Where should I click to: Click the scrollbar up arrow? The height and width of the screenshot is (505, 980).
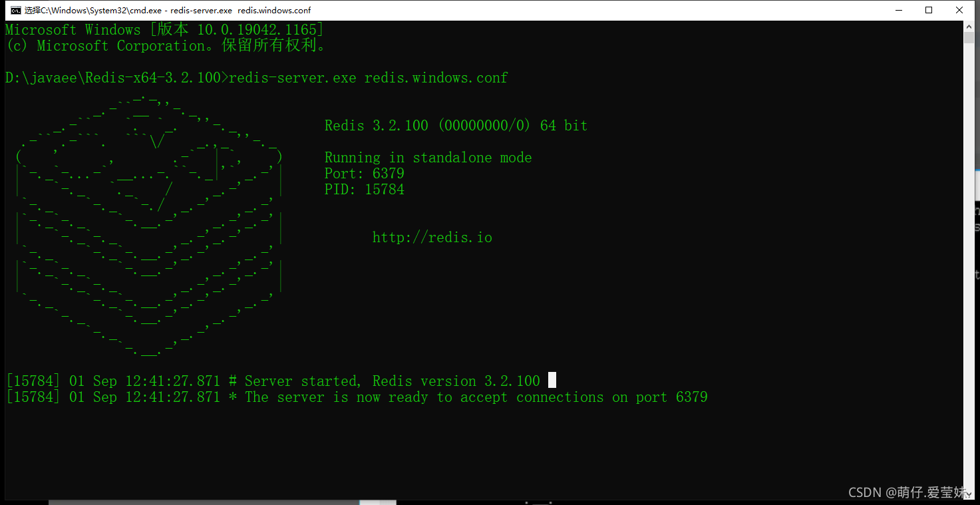pos(969,27)
